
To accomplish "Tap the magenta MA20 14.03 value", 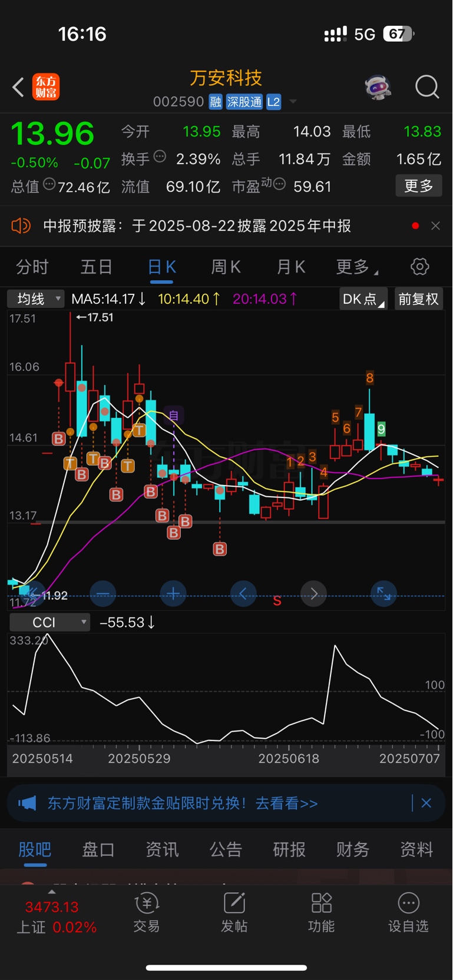I will 264,299.
